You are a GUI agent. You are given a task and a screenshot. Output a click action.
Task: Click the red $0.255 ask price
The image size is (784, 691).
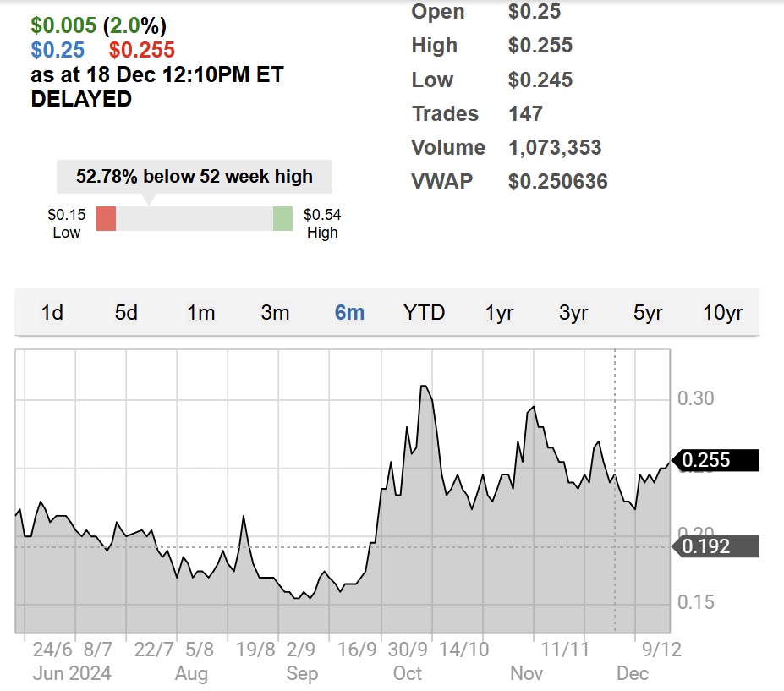coord(141,50)
